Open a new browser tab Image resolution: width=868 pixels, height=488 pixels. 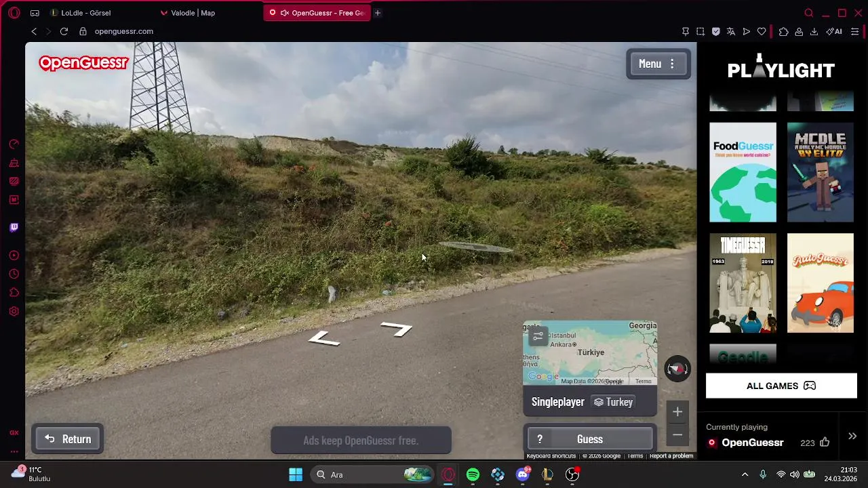tap(378, 13)
